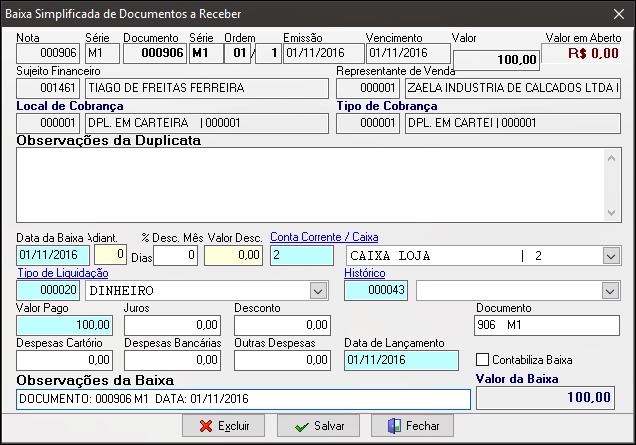Open the Tipo de Liquidação link
The width and height of the screenshot is (636, 445).
(x=62, y=273)
